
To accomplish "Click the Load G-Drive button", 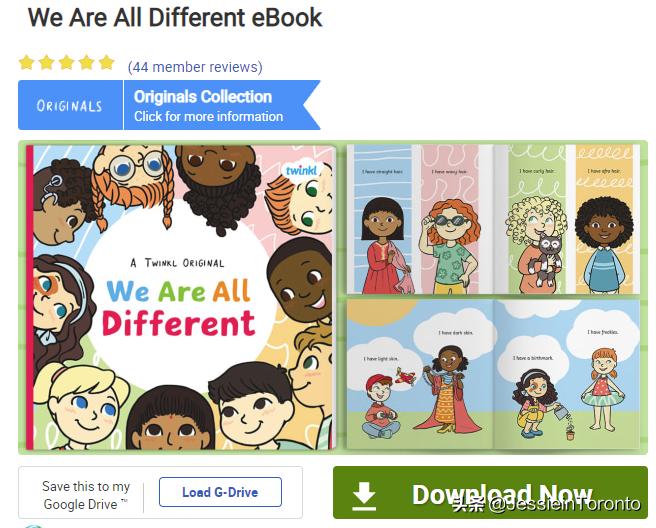I will click(x=220, y=492).
